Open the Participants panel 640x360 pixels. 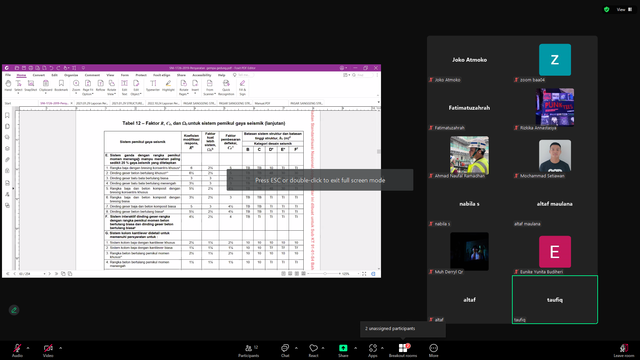click(x=249, y=350)
